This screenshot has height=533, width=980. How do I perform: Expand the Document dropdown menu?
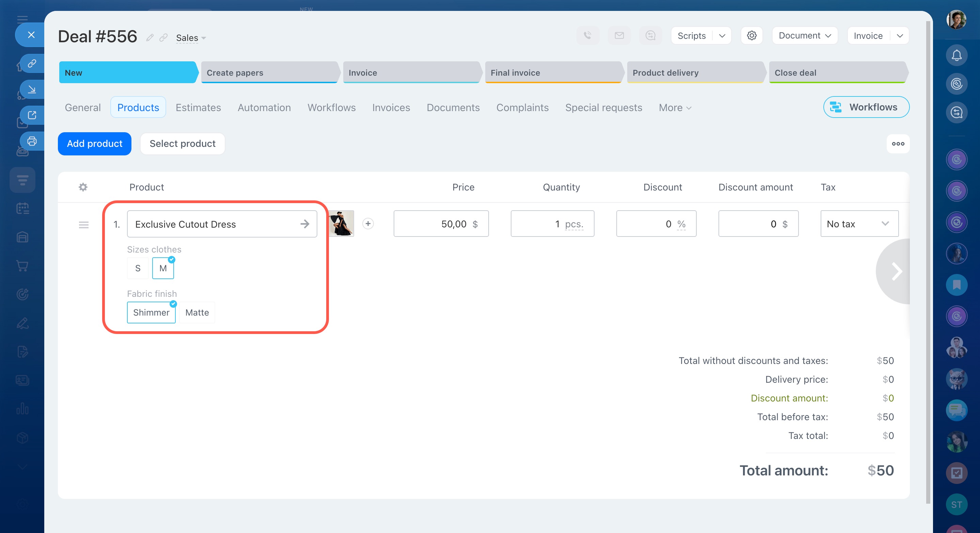pyautogui.click(x=804, y=36)
